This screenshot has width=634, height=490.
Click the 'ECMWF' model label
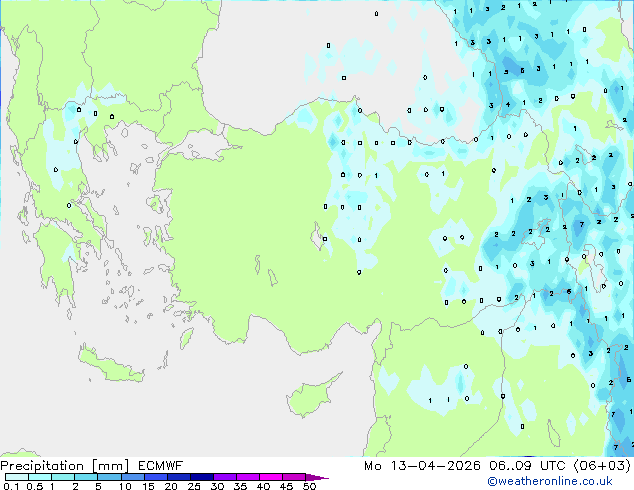click(161, 466)
